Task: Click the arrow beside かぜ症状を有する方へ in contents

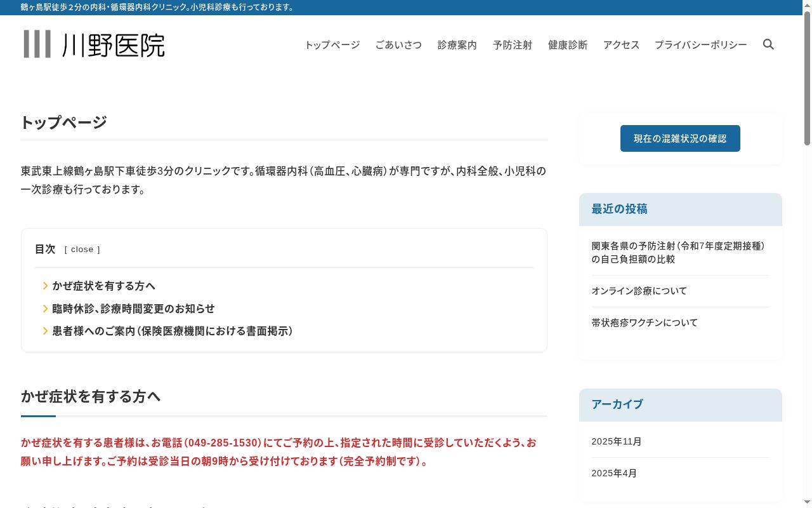Action: 46,286
